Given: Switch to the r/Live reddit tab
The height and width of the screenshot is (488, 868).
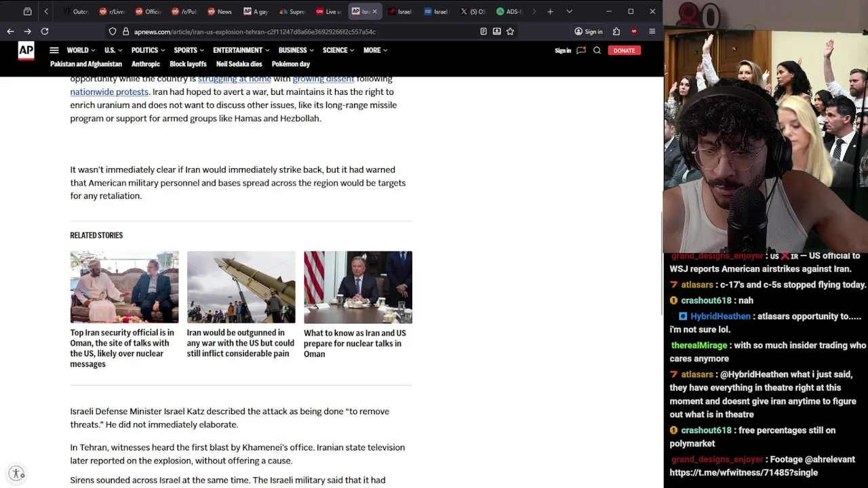Looking at the screenshot, I should [x=112, y=12].
